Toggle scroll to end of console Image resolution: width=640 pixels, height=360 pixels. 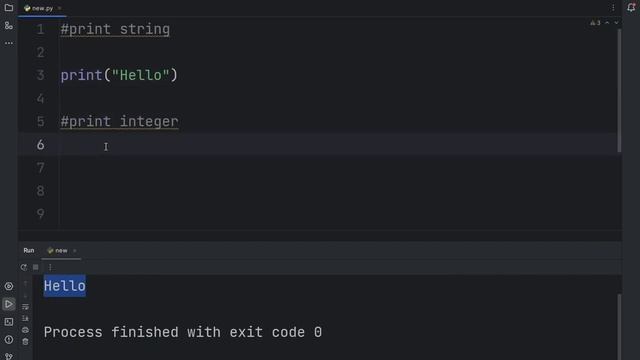pyautogui.click(x=25, y=318)
